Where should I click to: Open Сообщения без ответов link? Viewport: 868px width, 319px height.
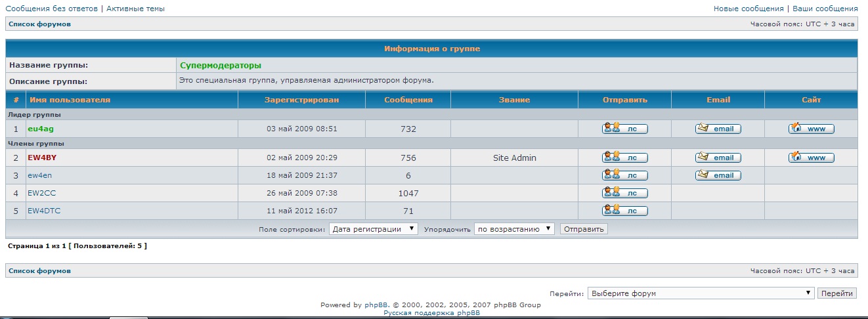click(x=51, y=9)
